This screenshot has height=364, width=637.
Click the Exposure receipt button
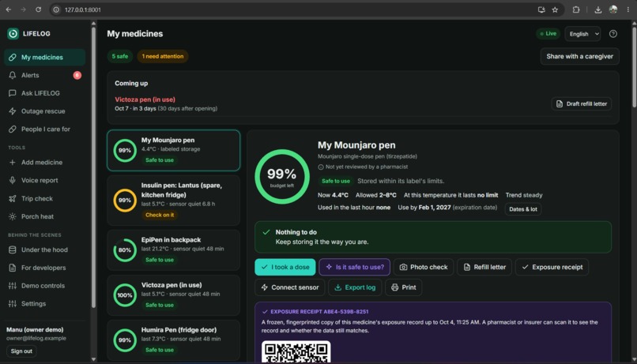point(552,267)
